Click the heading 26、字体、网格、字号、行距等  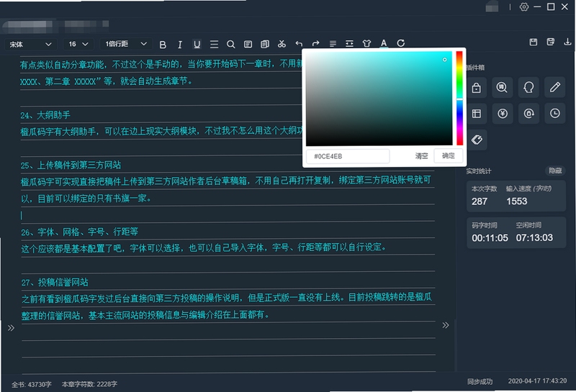point(79,232)
